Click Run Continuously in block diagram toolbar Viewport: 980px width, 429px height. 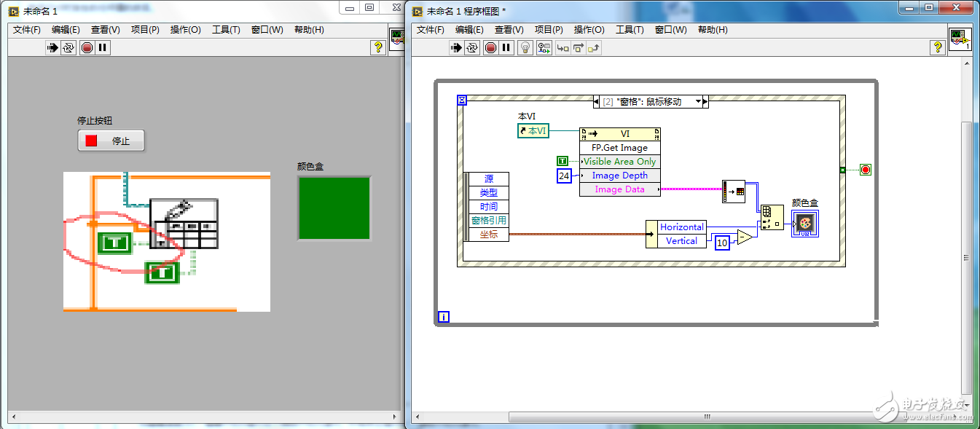click(x=472, y=47)
